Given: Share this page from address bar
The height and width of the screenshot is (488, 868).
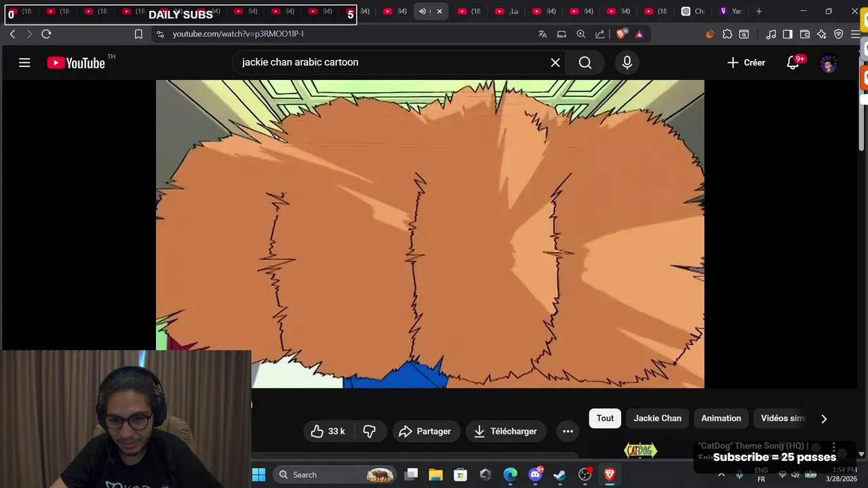Looking at the screenshot, I should pos(600,34).
